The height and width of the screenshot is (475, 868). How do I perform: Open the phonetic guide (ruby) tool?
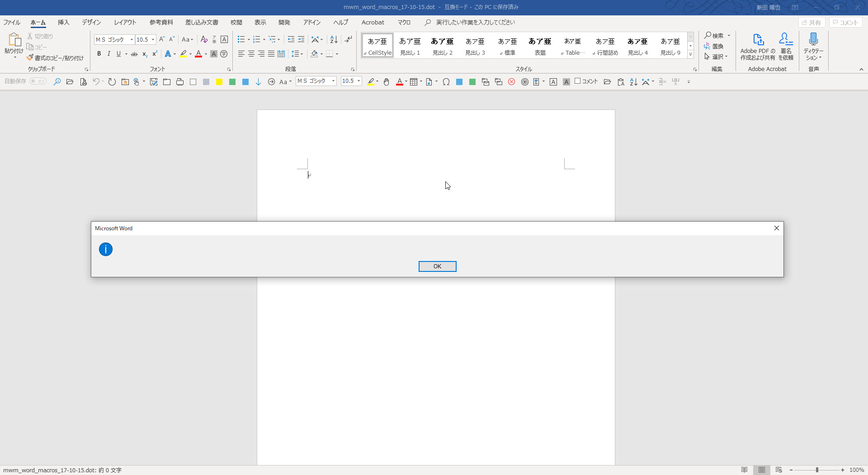pyautogui.click(x=214, y=39)
